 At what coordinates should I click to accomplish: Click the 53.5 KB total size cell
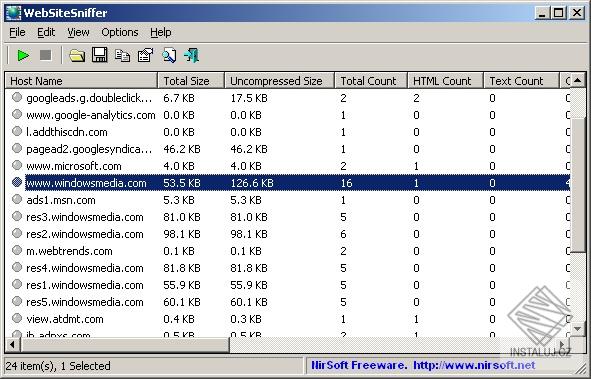(x=182, y=183)
